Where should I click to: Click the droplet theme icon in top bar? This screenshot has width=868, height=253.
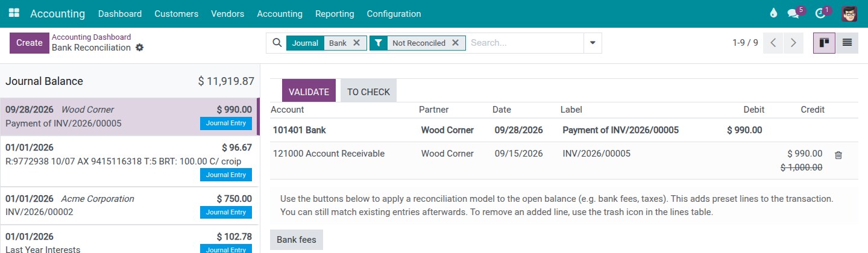774,13
